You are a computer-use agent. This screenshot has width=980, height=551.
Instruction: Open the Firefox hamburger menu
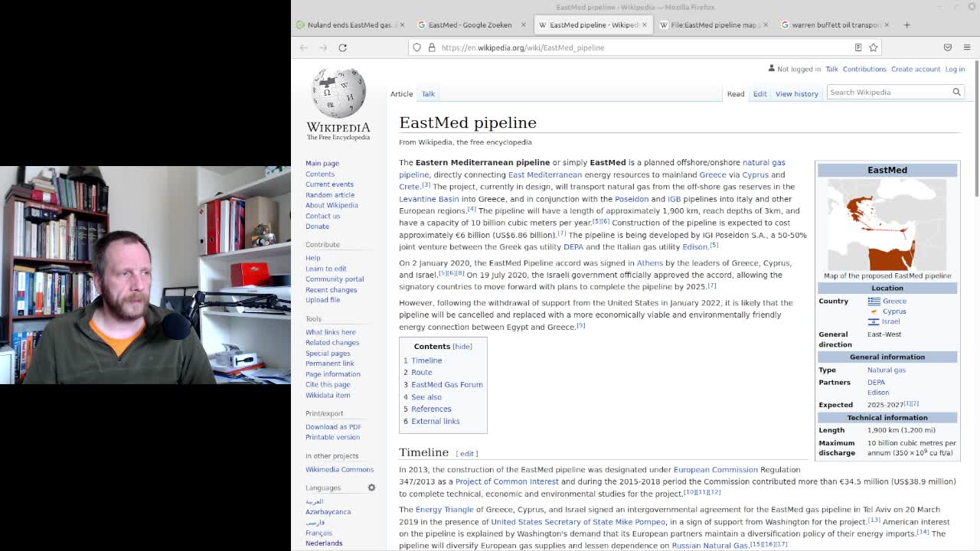click(x=967, y=47)
